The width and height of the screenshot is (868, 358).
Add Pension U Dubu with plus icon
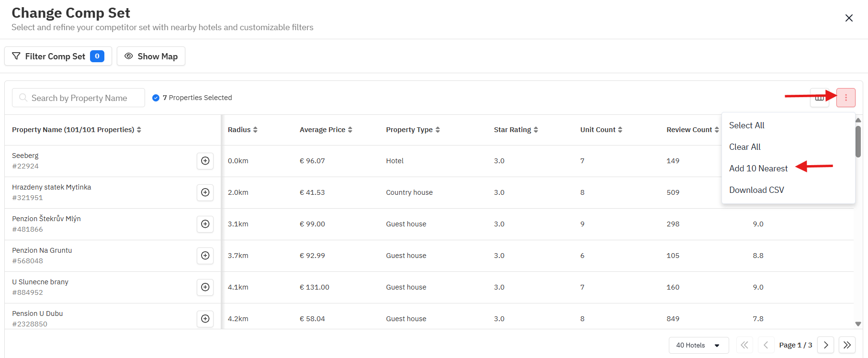[x=205, y=319]
